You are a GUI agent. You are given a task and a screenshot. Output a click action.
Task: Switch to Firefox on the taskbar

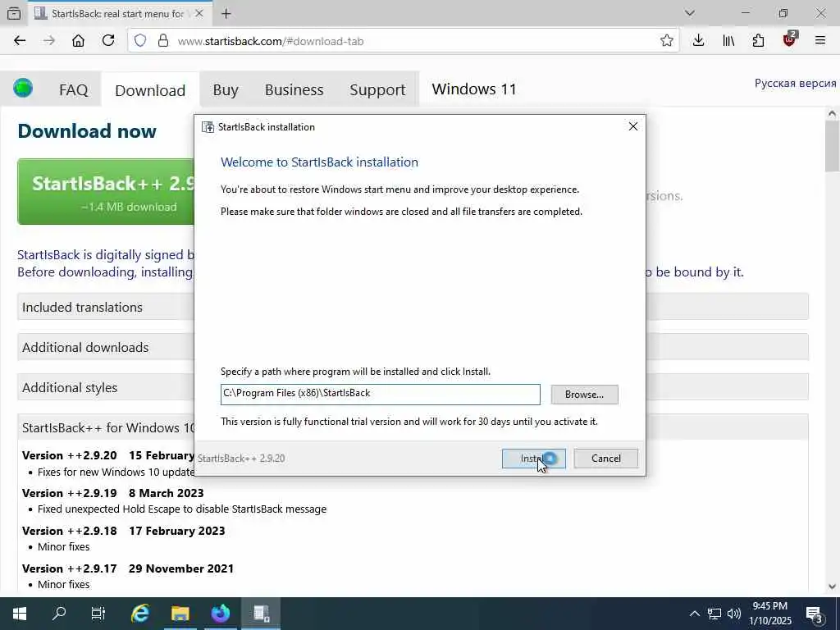220,614
